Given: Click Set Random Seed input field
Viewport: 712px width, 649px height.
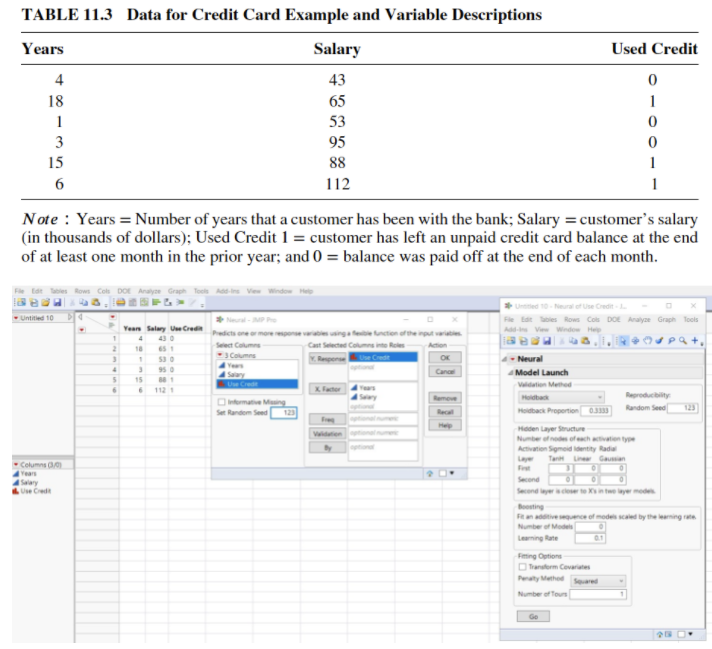Looking at the screenshot, I should coord(284,413).
